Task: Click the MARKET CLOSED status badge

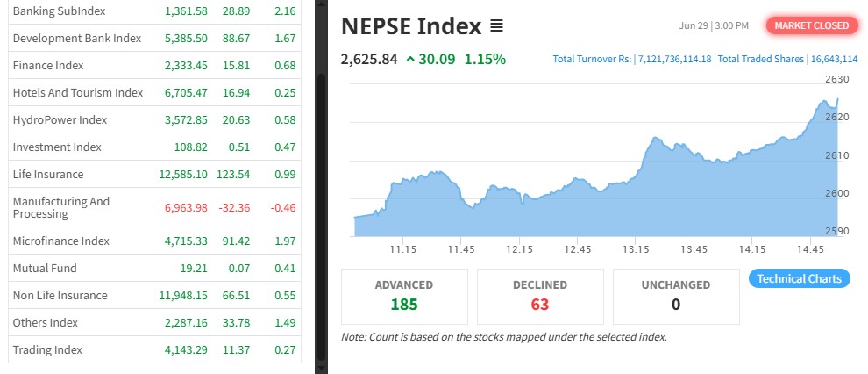Action: (x=811, y=25)
